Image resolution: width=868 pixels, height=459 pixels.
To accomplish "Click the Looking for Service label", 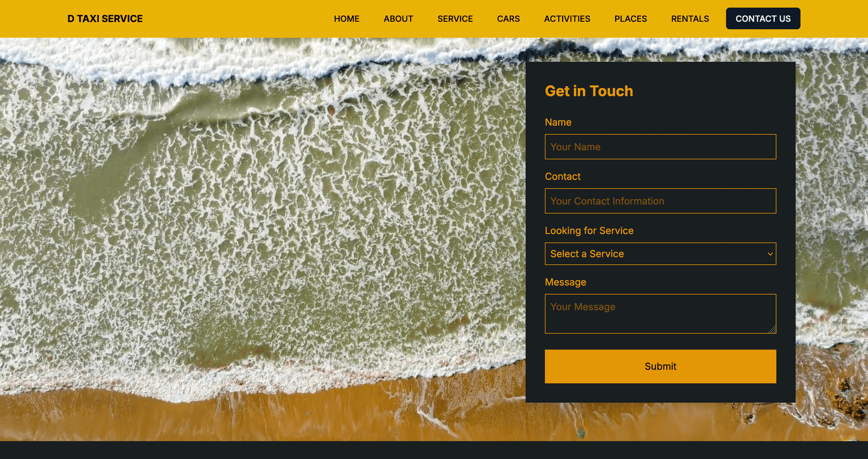I will [x=589, y=231].
